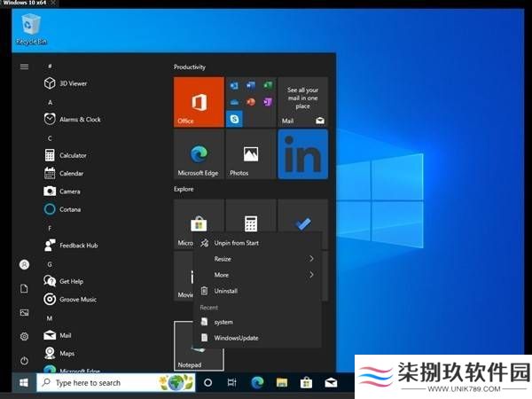Open 3D Viewer from the app list

(x=66, y=83)
